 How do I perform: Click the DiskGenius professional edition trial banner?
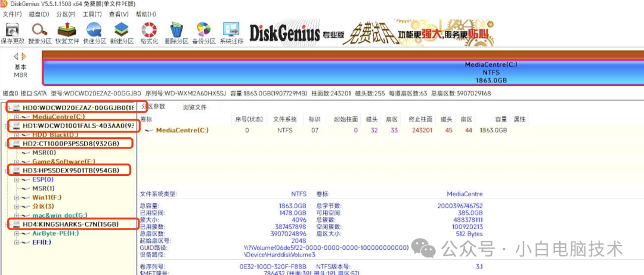click(x=371, y=33)
